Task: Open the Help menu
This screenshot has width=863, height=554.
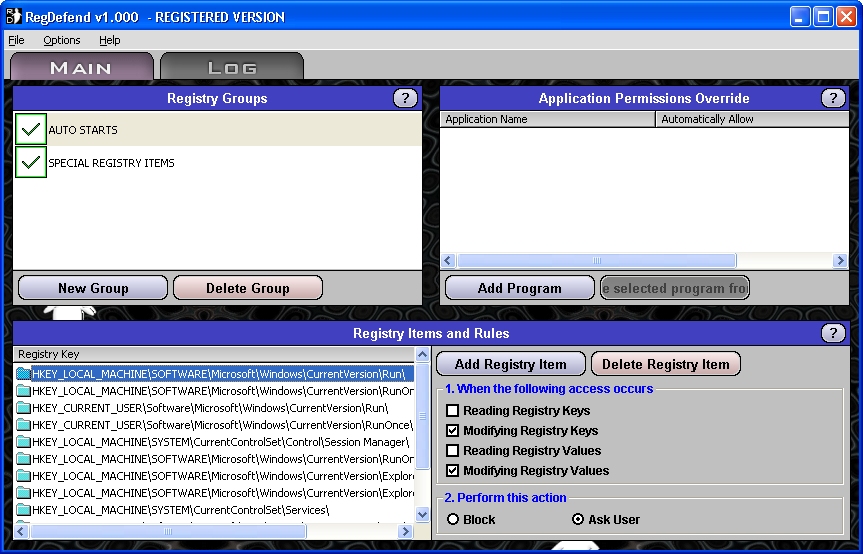Action: (110, 40)
